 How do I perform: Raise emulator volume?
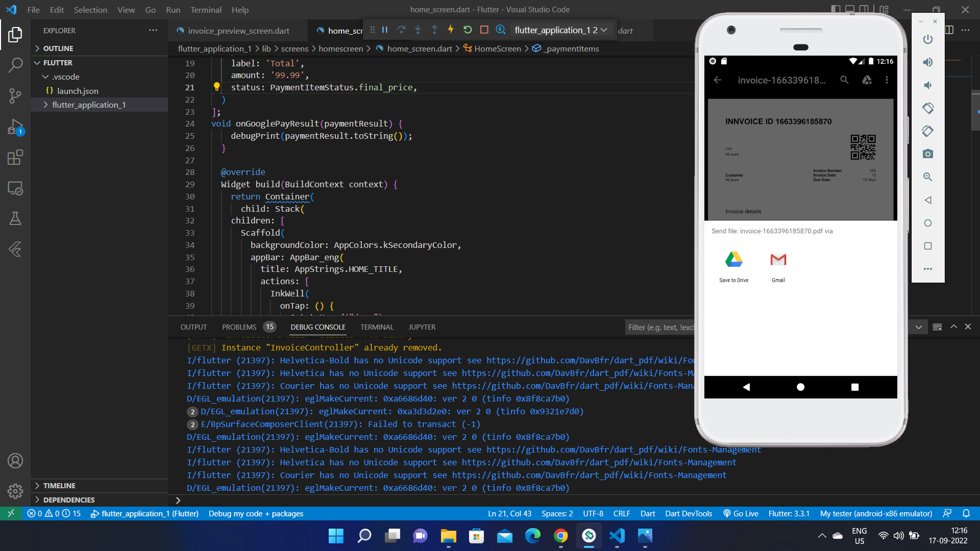point(928,62)
